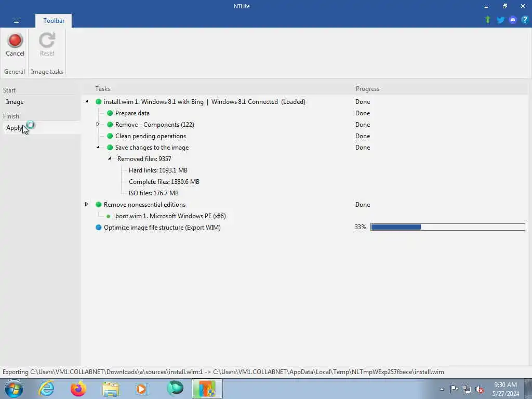Click Done status of Remove nonessential editions
This screenshot has width=532, height=399.
tap(363, 205)
